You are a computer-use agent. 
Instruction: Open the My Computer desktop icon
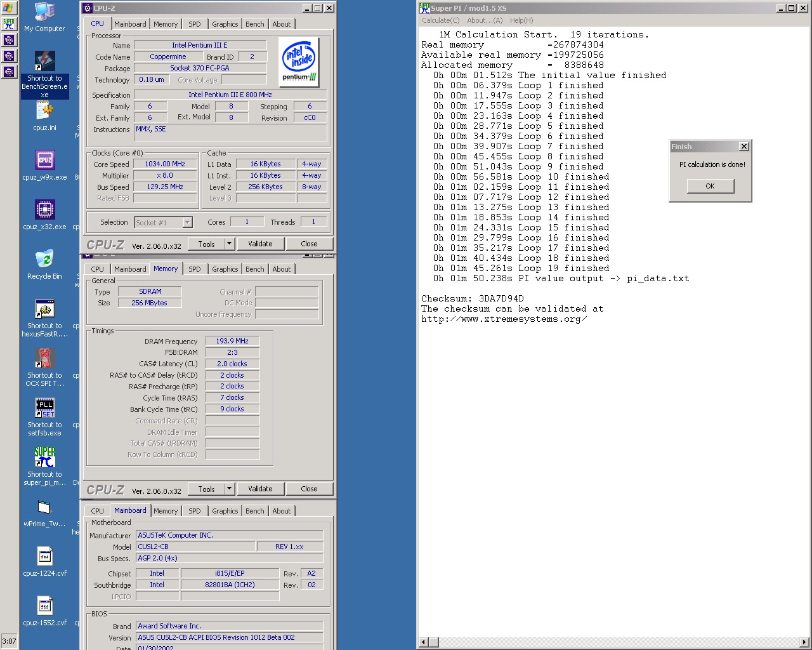click(x=44, y=17)
